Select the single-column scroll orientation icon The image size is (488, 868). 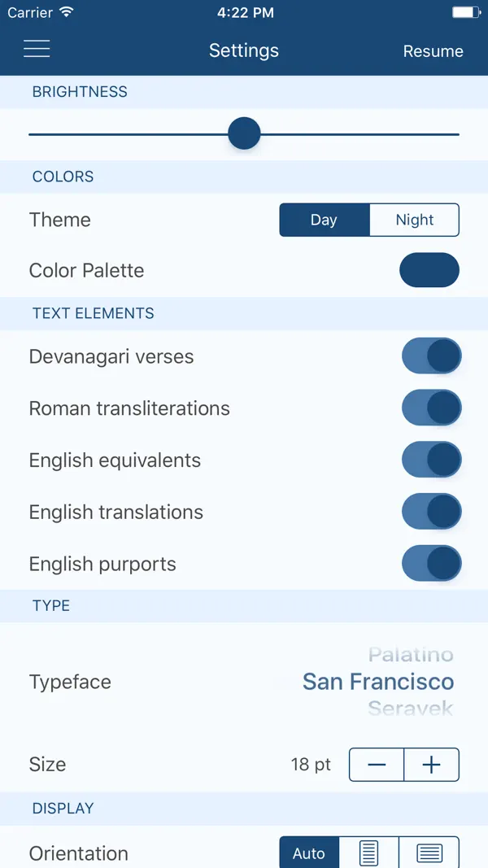pyautogui.click(x=368, y=853)
